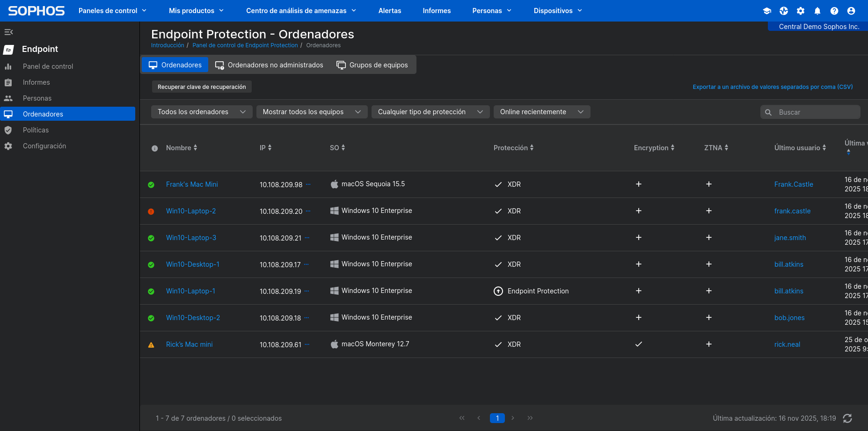Viewport: 868px width, 431px height.
Task: Click the Encryption checkmark for Rick's Mac mini
Action: click(639, 344)
